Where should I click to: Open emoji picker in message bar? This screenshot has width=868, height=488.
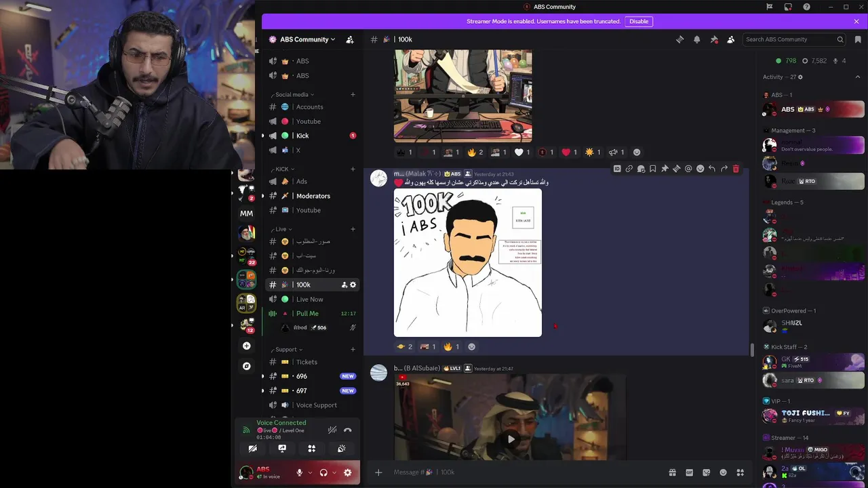723,472
